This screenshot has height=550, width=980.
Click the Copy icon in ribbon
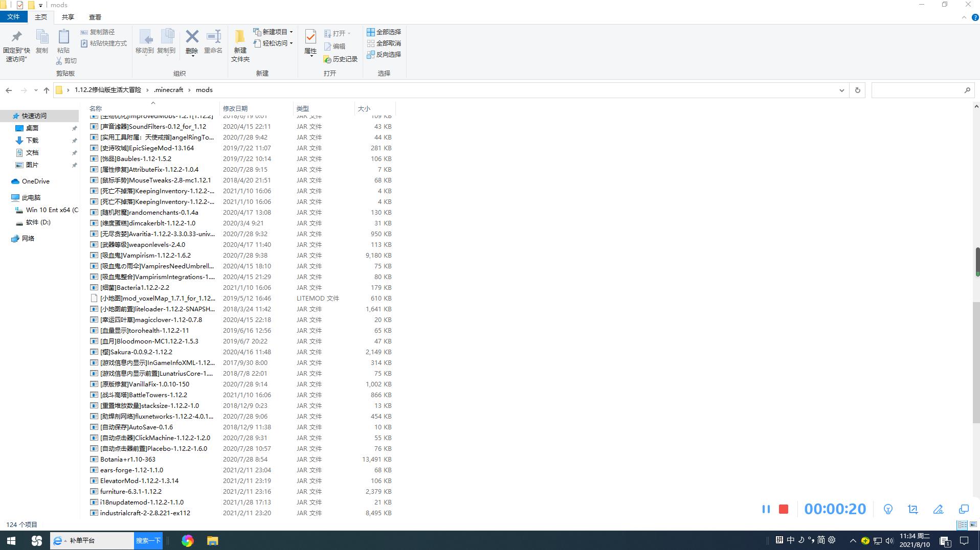[x=42, y=36]
